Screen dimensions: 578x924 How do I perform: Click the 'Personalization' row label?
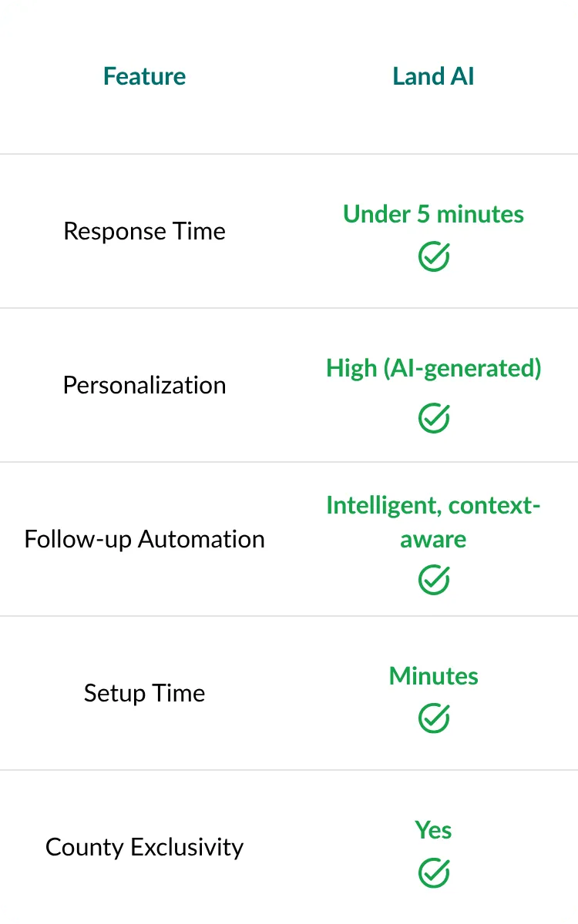[145, 385]
